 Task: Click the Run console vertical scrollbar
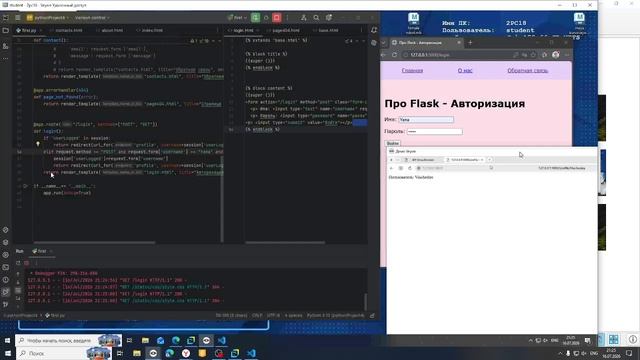pos(365,302)
